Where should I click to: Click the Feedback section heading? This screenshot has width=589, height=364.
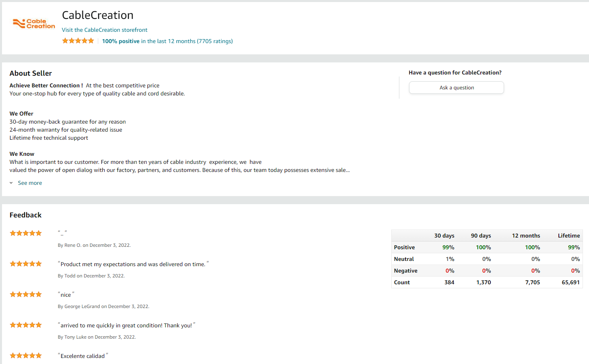pos(25,215)
